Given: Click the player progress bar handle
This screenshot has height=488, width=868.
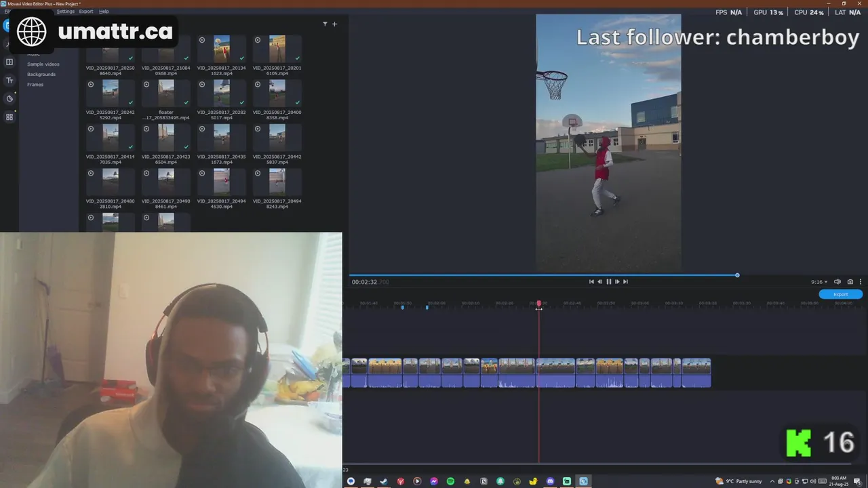Looking at the screenshot, I should click(x=737, y=275).
